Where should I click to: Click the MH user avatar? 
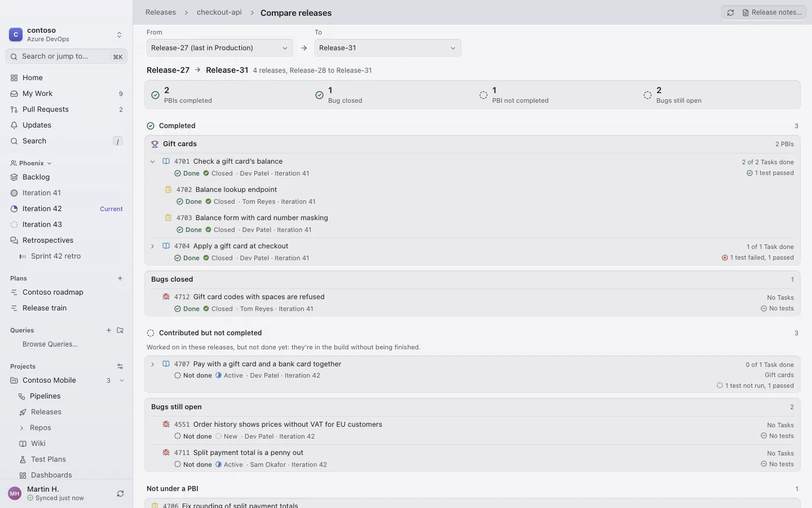[15, 493]
